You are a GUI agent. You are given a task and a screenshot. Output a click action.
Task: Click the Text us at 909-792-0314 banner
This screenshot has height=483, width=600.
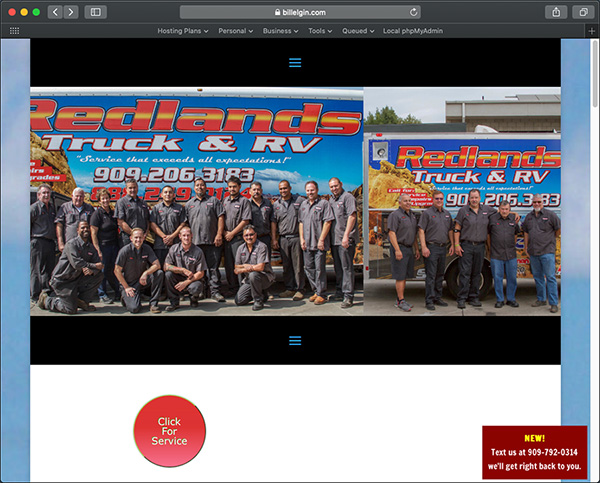click(535, 452)
